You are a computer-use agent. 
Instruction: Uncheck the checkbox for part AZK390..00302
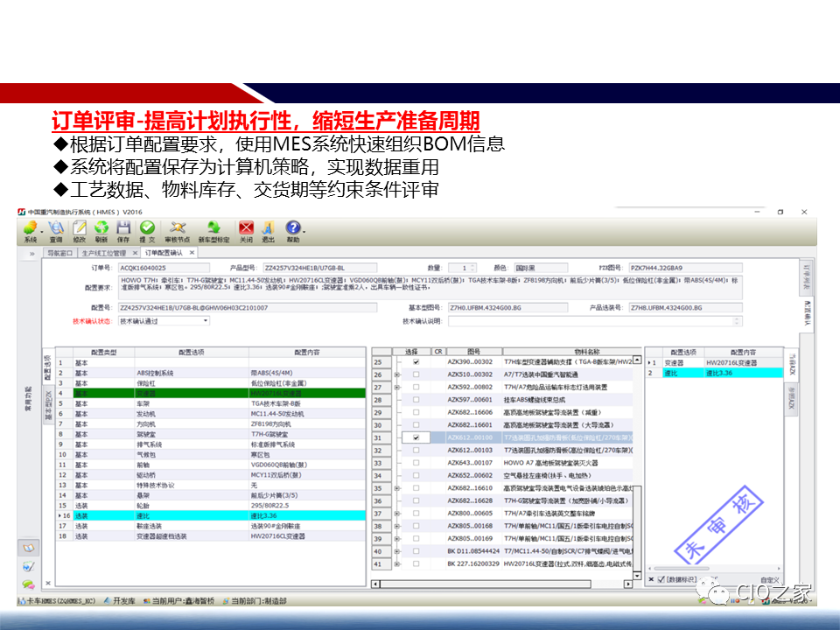point(416,362)
